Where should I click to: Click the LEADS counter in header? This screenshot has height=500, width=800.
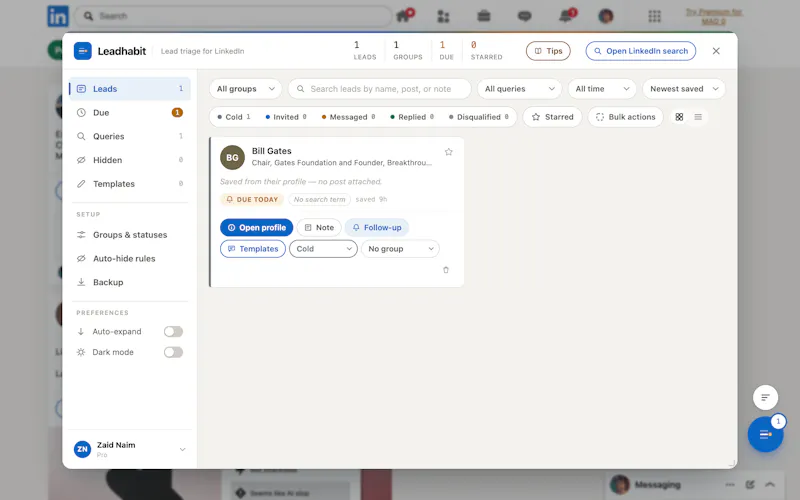pos(365,51)
